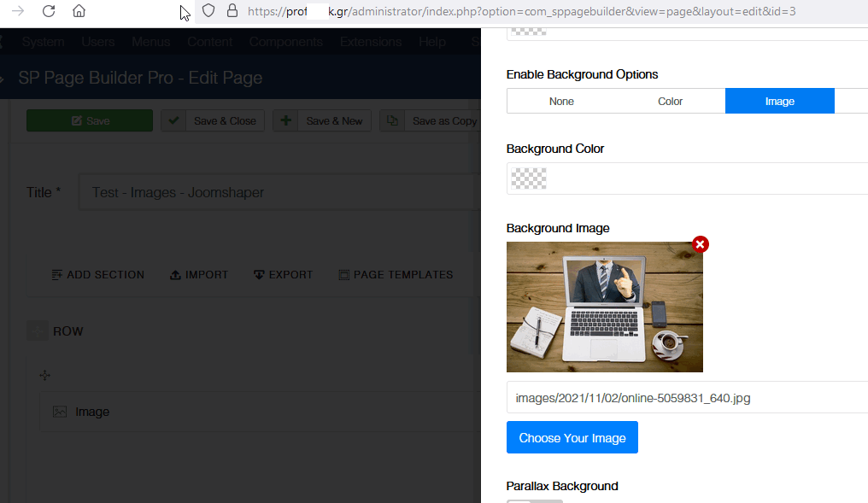View site security via the padlock icon
Viewport: 868px width, 503px height.
(x=232, y=11)
